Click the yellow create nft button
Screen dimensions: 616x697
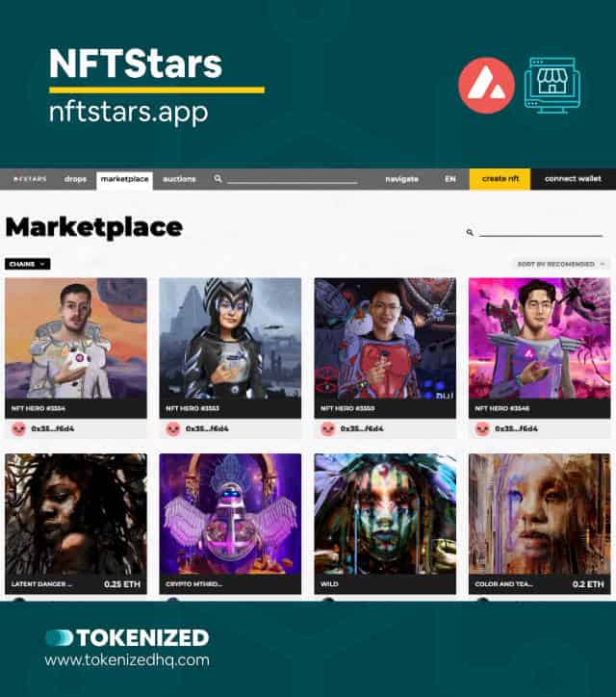pos(500,179)
